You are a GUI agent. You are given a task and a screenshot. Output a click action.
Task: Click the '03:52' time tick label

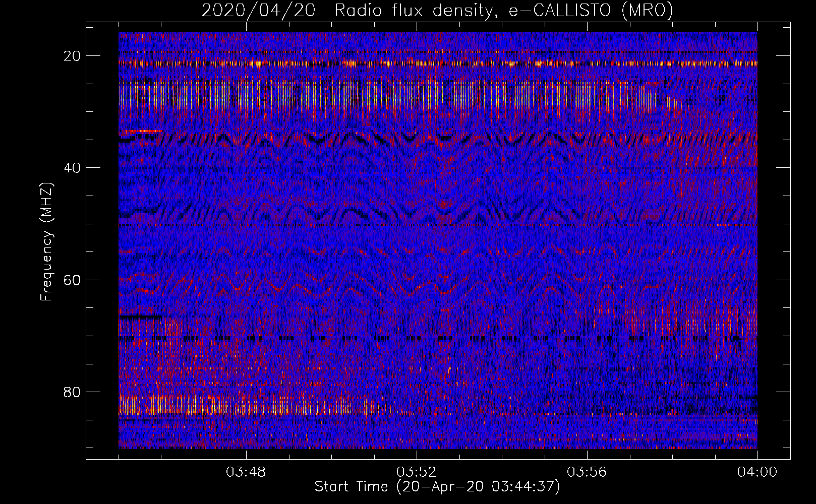point(417,472)
